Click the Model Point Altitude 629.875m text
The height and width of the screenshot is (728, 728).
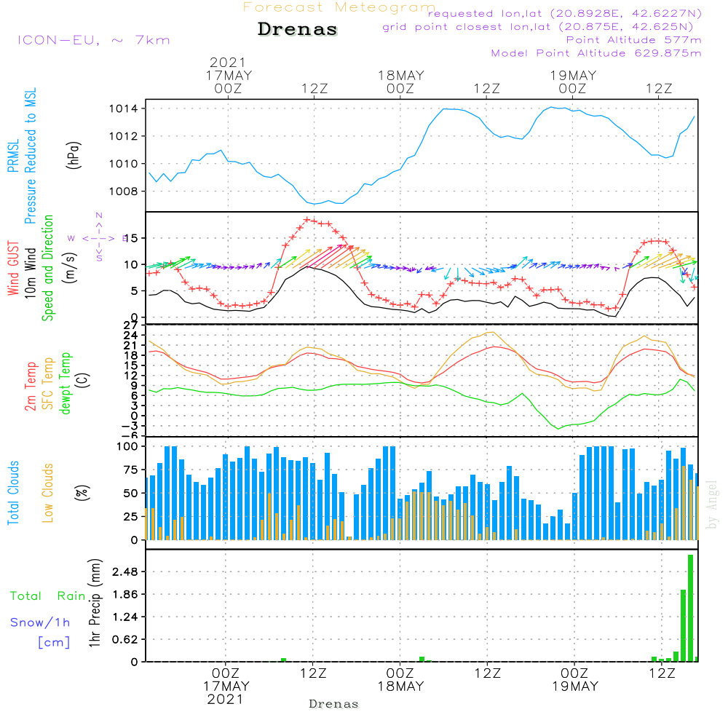pos(596,53)
